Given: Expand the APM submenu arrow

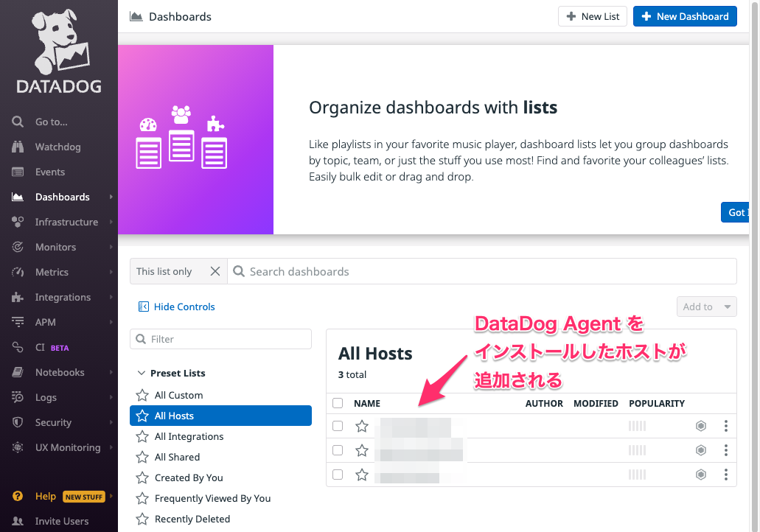Looking at the screenshot, I should (111, 322).
